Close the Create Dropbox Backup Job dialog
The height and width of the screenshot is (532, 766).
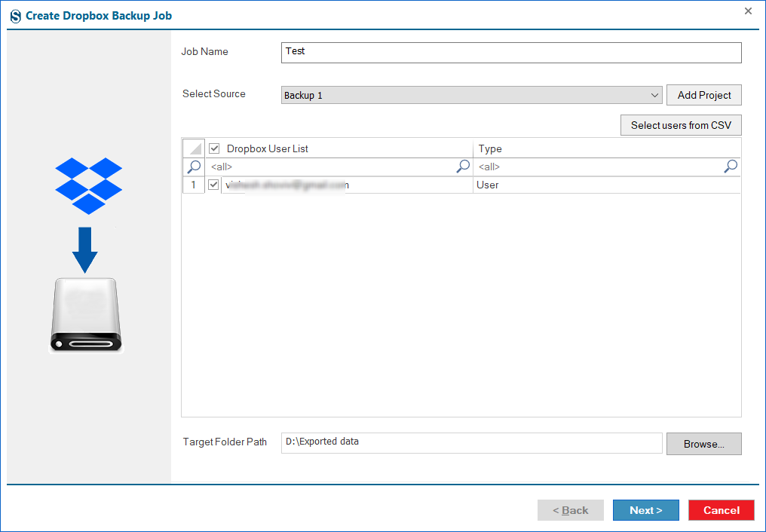748,11
